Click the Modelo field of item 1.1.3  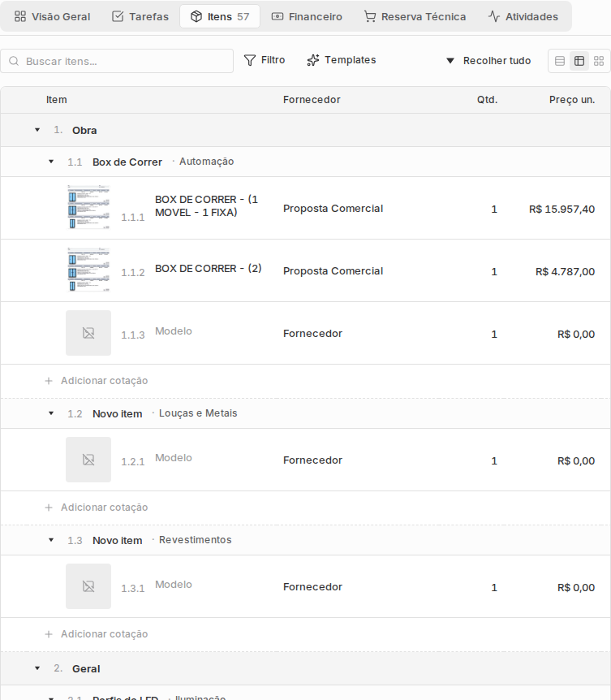tap(174, 331)
